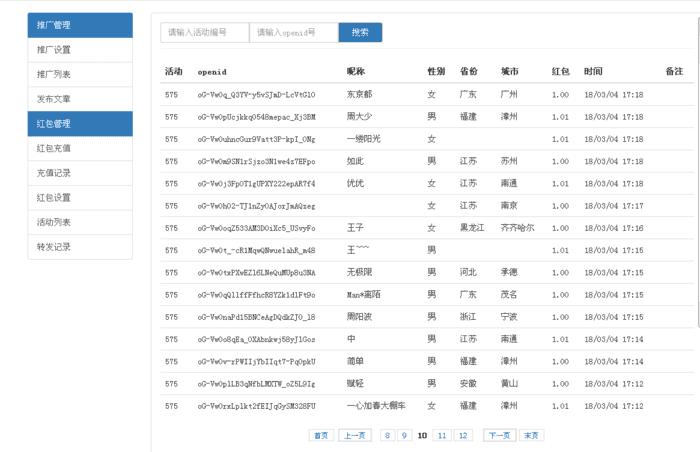
Task: Open the 推广管理 sidebar header
Action: (80, 25)
